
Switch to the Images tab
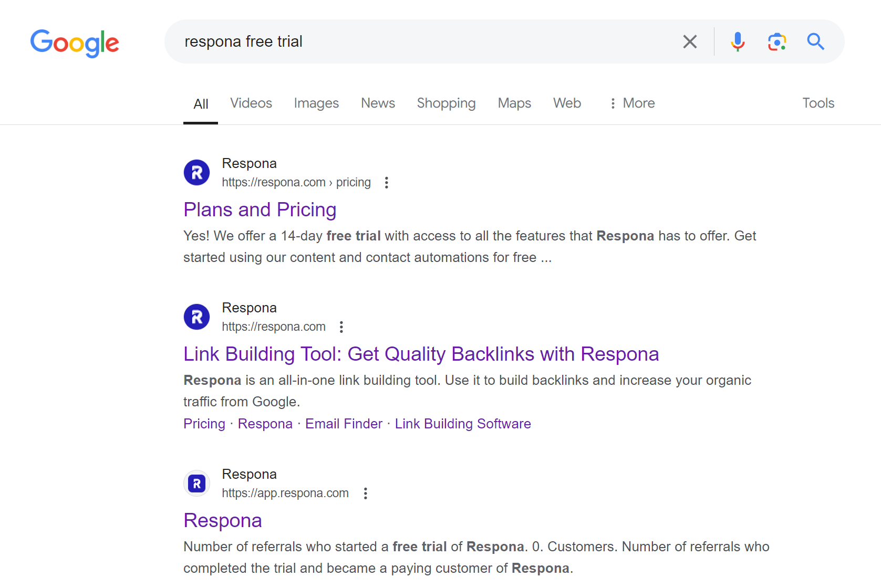pyautogui.click(x=316, y=103)
